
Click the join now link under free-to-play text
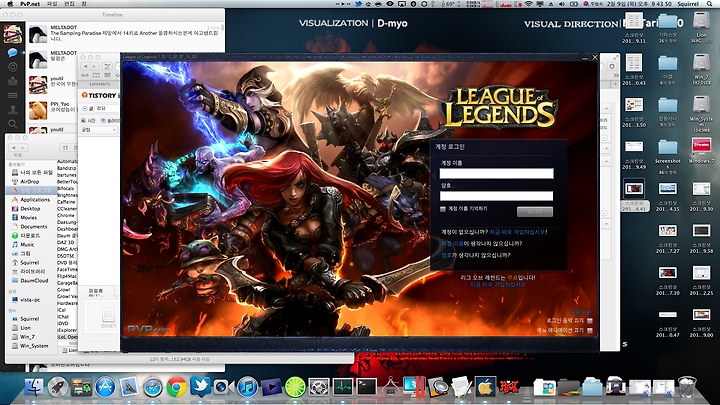(497, 285)
